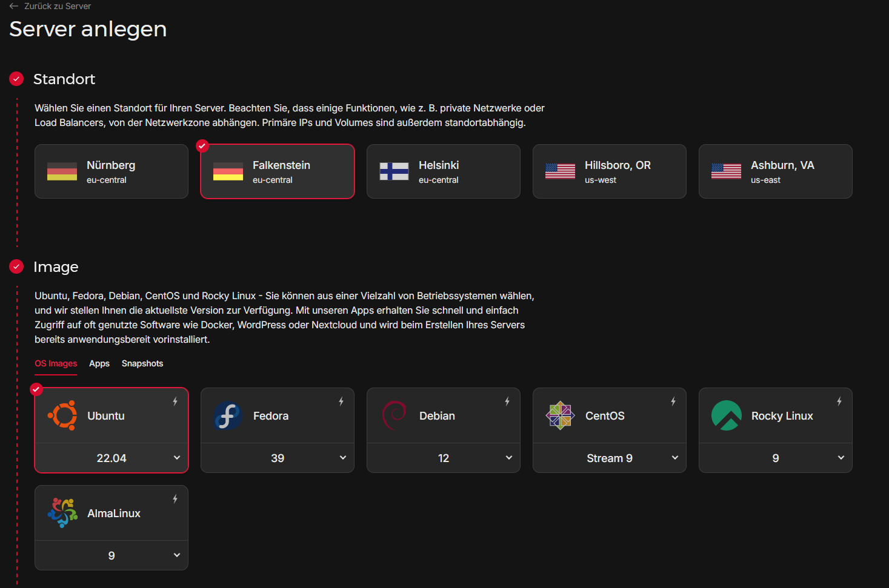Open the Rocky Linux 9 version dropdown

776,458
